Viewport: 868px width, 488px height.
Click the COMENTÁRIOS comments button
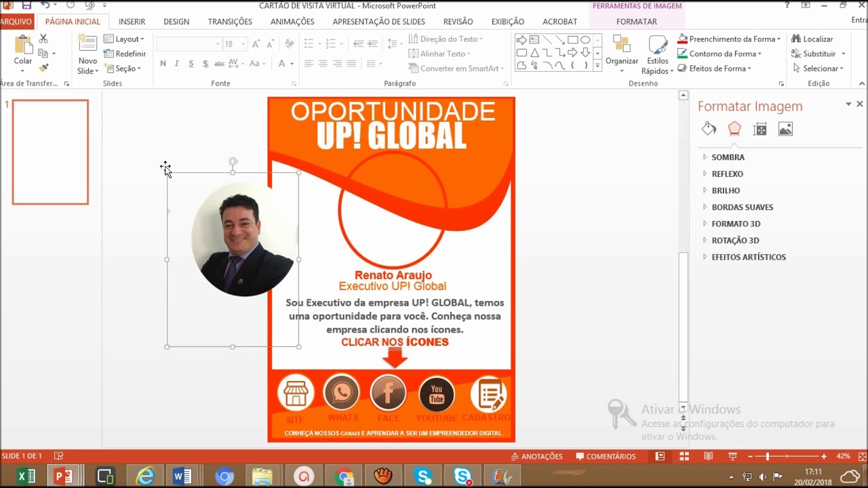pos(606,457)
